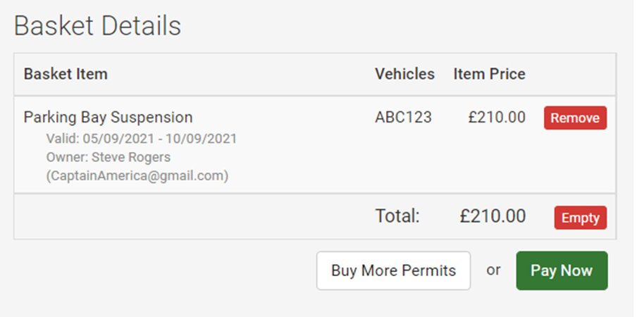Click the Total: label
This screenshot has width=644, height=317.
click(x=397, y=216)
